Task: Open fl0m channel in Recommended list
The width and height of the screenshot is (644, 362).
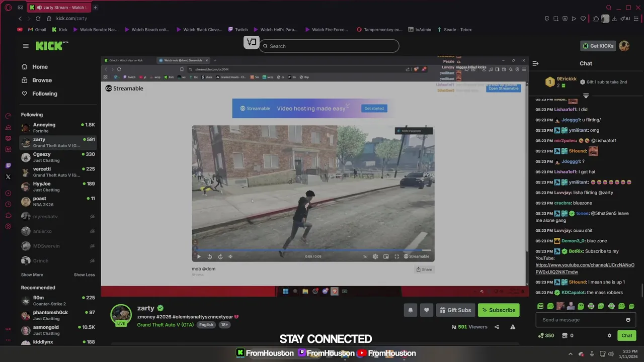Action: click(x=58, y=301)
